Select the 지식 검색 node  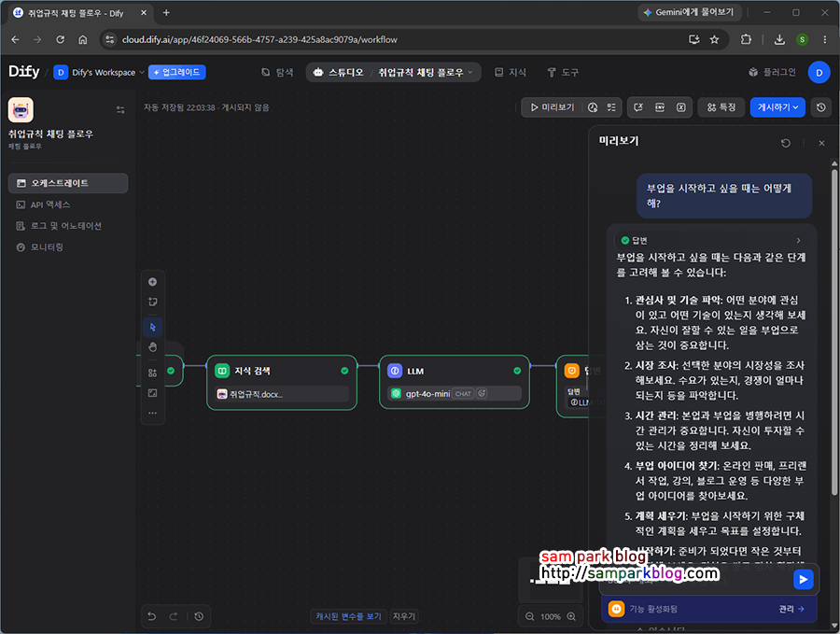tap(282, 383)
